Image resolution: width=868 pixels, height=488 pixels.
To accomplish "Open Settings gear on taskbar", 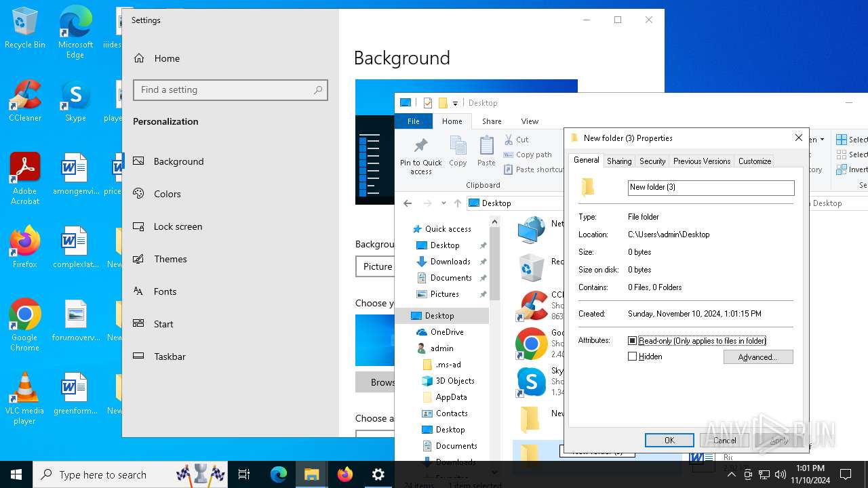I will tap(378, 474).
